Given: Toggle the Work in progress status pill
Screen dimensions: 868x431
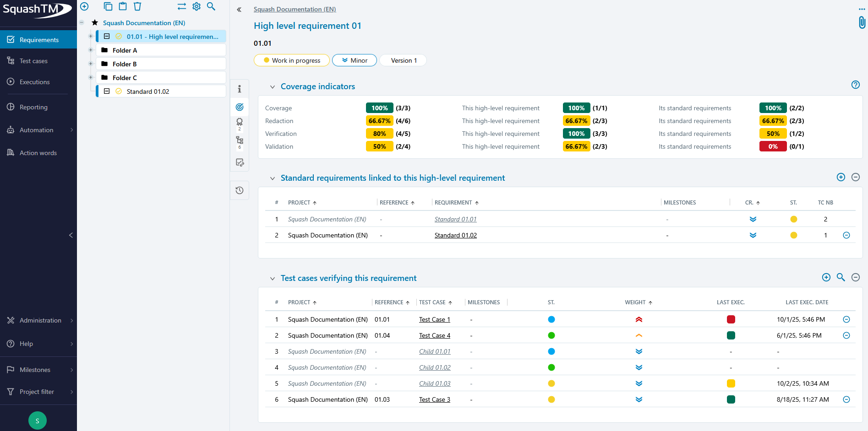Looking at the screenshot, I should point(291,60).
